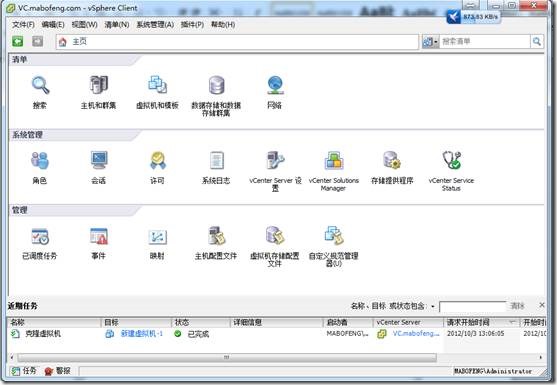Open the 新建虚拟机-1 target link
The height and width of the screenshot is (385, 557).
coord(142,334)
